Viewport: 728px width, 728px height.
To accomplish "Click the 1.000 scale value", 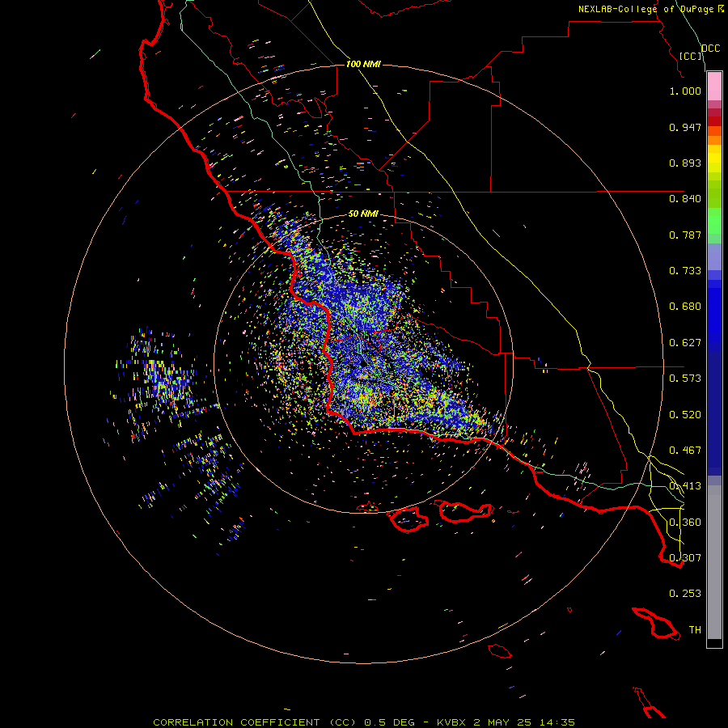I will [x=685, y=91].
